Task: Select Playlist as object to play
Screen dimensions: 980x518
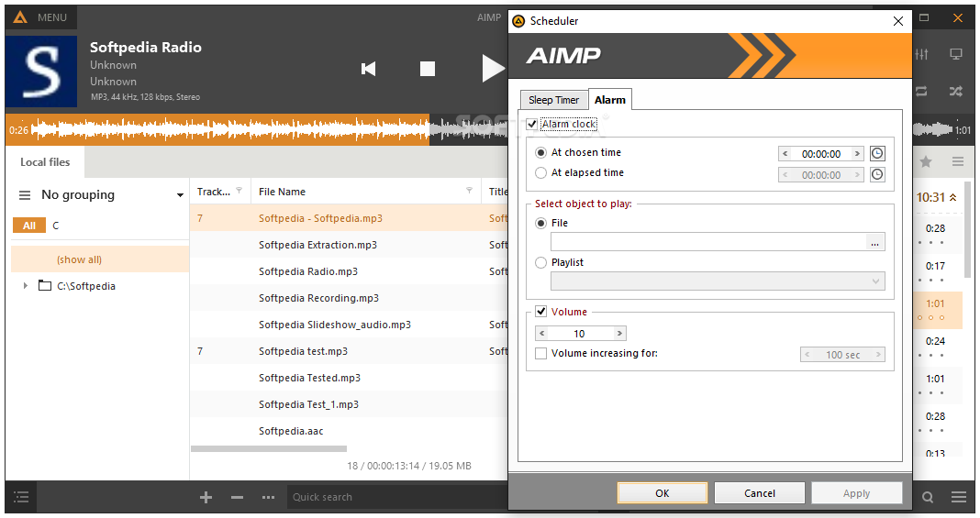Action: [x=540, y=263]
